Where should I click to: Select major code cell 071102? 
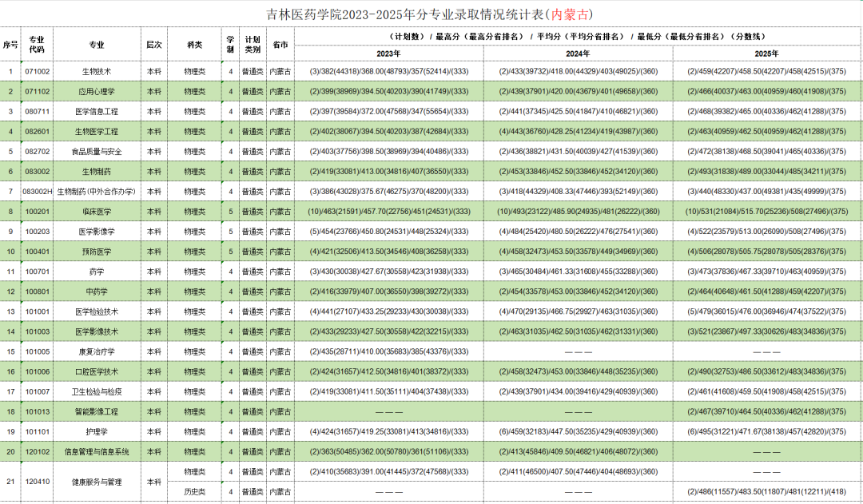[x=37, y=91]
